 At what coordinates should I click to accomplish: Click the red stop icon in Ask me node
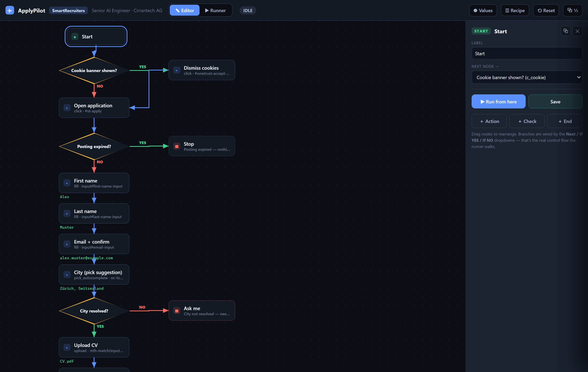(x=177, y=311)
